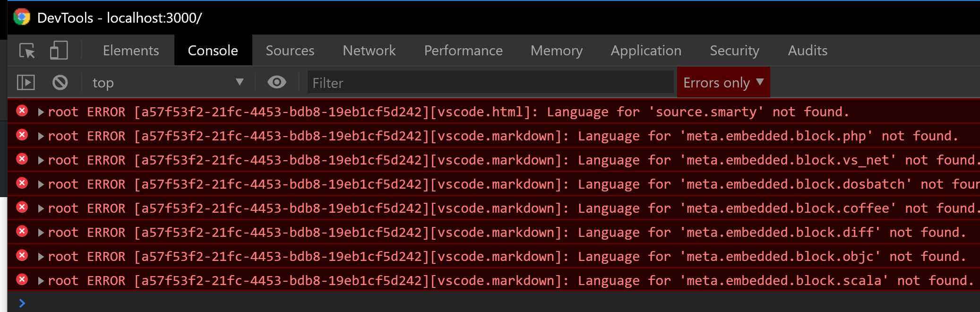Open the Application tab
Viewport: 980px width, 312px height.
(x=646, y=51)
